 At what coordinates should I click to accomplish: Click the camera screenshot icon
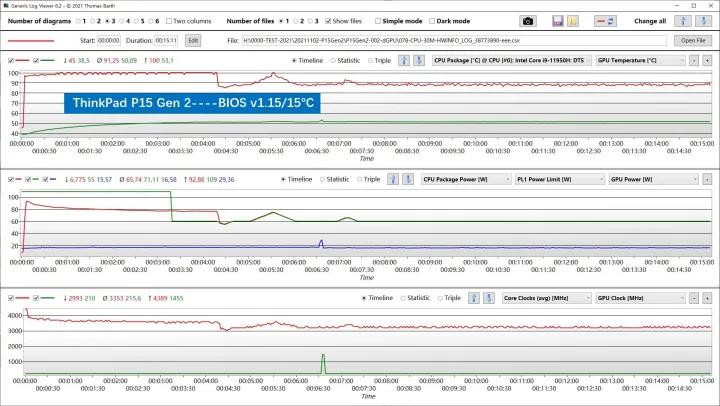[x=529, y=21]
